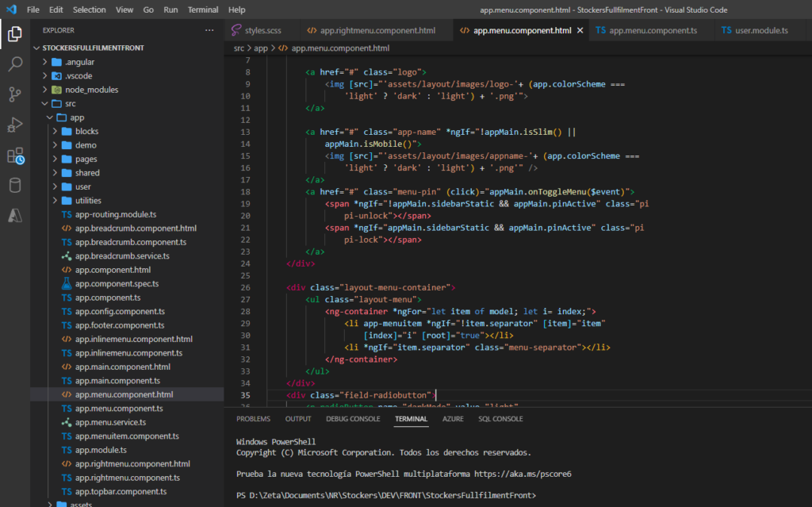Open the Extensions view icon
Screen dimensions: 812x507
coord(14,156)
